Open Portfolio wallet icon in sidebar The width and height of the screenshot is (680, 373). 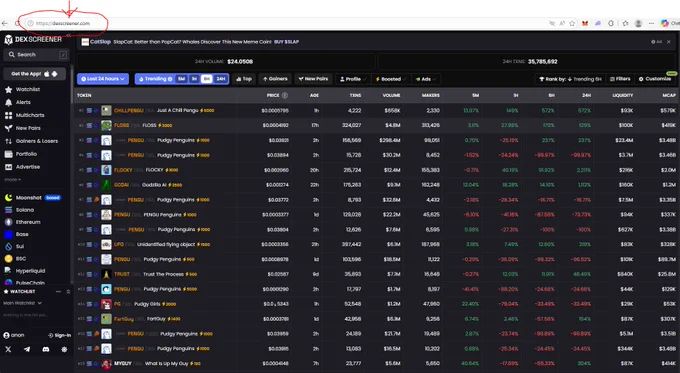8,154
